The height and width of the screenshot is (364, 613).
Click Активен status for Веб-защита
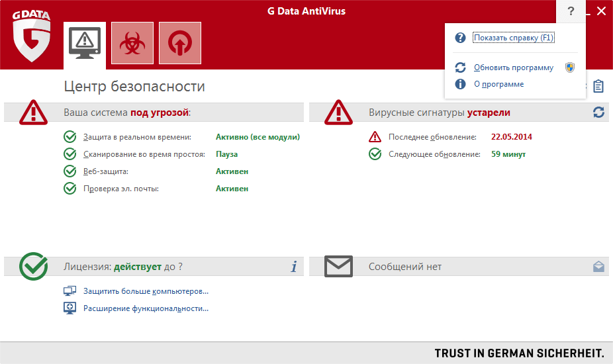(x=232, y=171)
